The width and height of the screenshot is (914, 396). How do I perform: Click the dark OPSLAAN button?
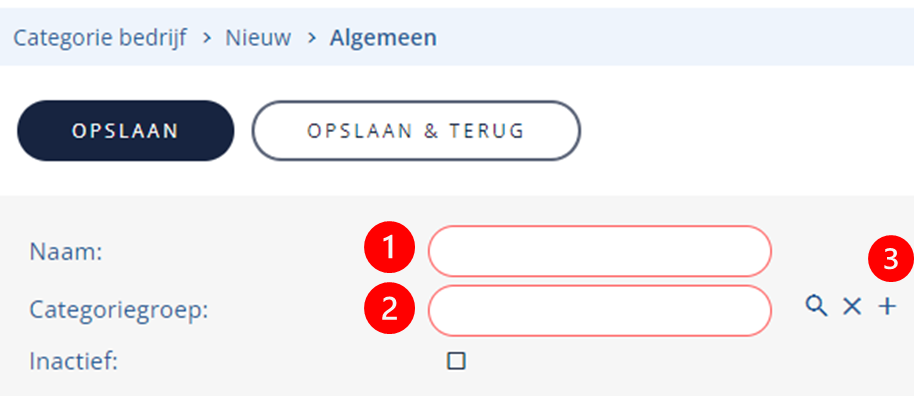pos(126,131)
